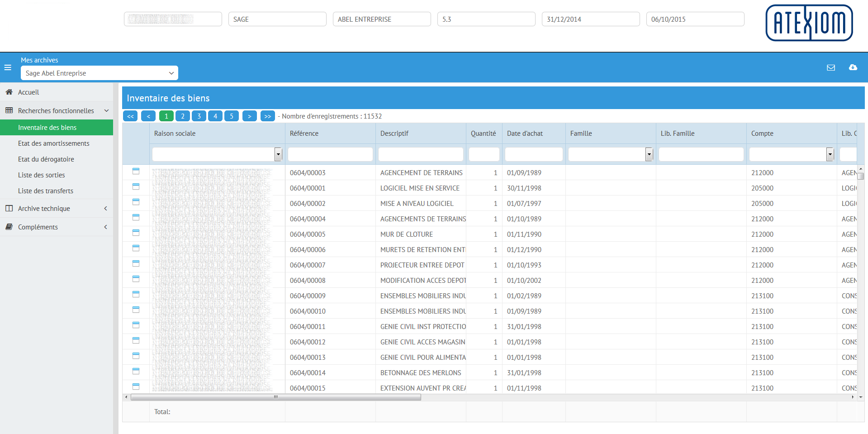Open the Raison sociale filter dropdown
Viewport: 868px width, 434px height.
click(x=278, y=155)
